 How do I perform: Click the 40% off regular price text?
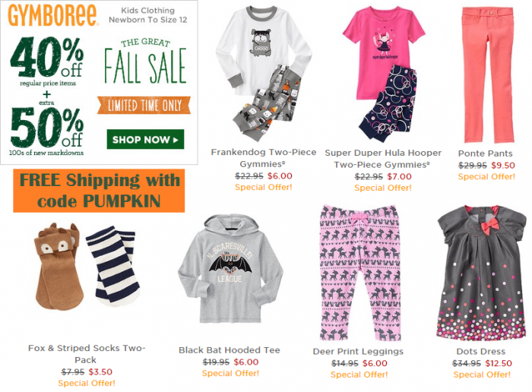46,58
